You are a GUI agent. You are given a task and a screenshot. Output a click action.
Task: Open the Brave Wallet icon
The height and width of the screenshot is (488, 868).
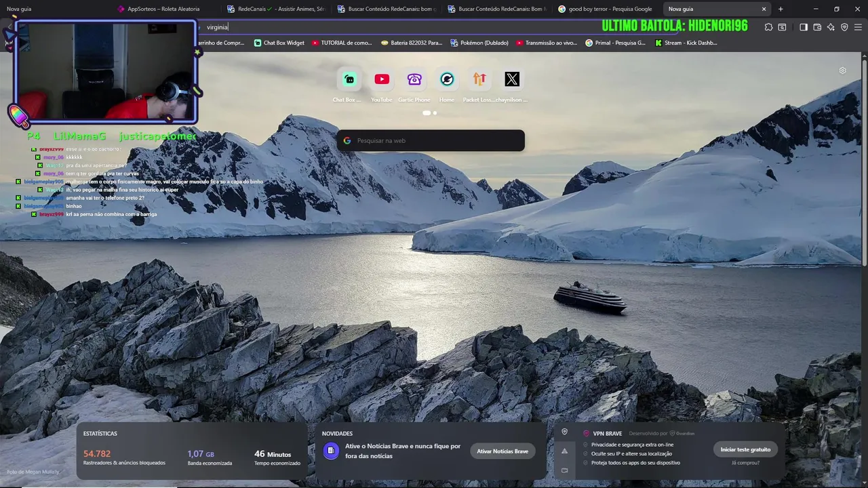[x=817, y=27]
